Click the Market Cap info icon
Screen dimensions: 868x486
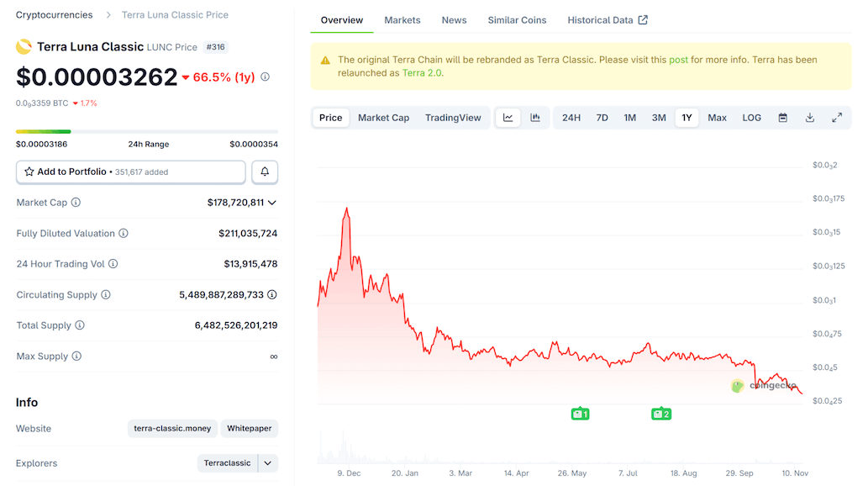coord(75,203)
